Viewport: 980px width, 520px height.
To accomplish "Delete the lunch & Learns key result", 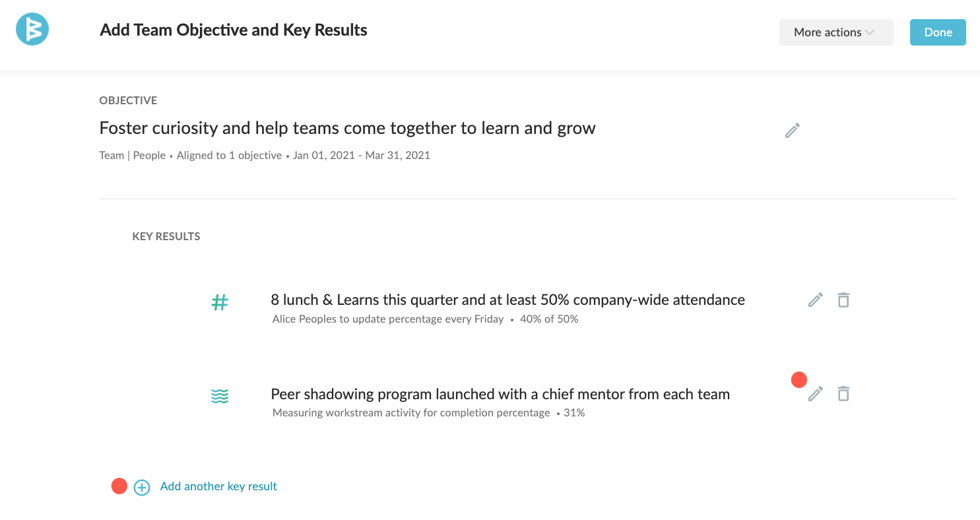I will (843, 300).
